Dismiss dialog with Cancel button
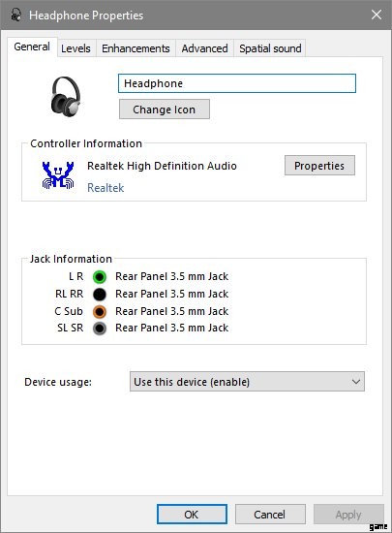Viewport: 392px width, 533px height. (x=270, y=515)
